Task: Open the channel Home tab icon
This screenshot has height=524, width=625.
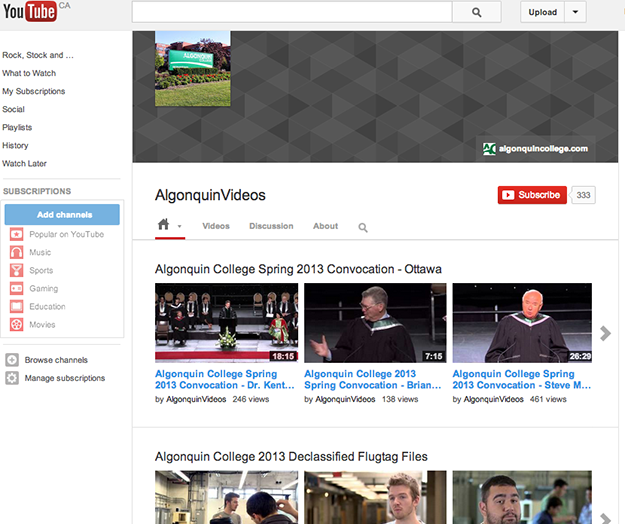Action: (163, 224)
